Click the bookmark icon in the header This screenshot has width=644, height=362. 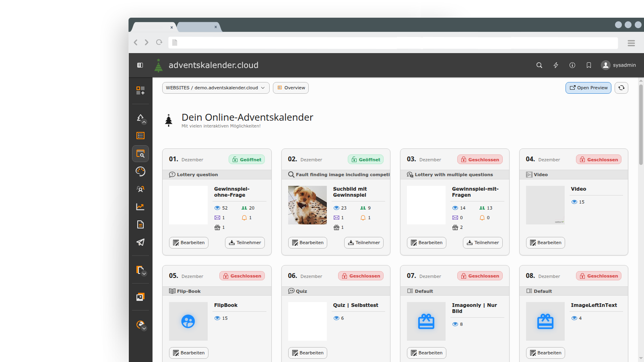589,65
